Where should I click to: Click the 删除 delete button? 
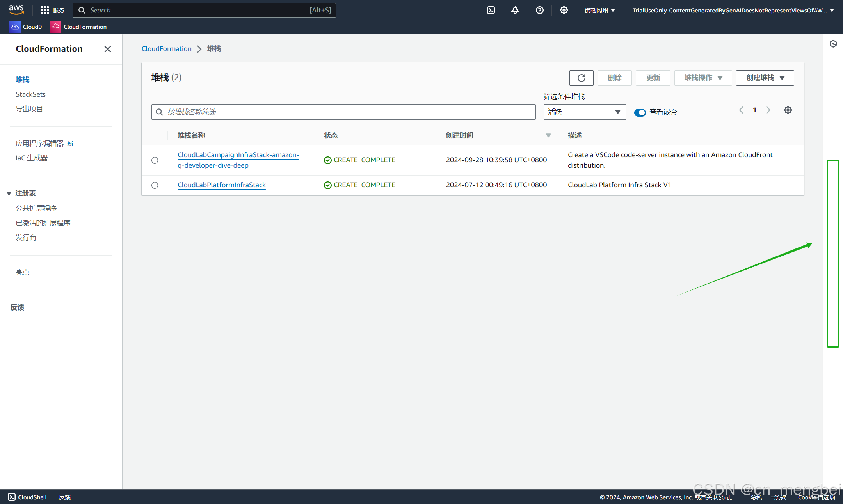click(x=615, y=78)
